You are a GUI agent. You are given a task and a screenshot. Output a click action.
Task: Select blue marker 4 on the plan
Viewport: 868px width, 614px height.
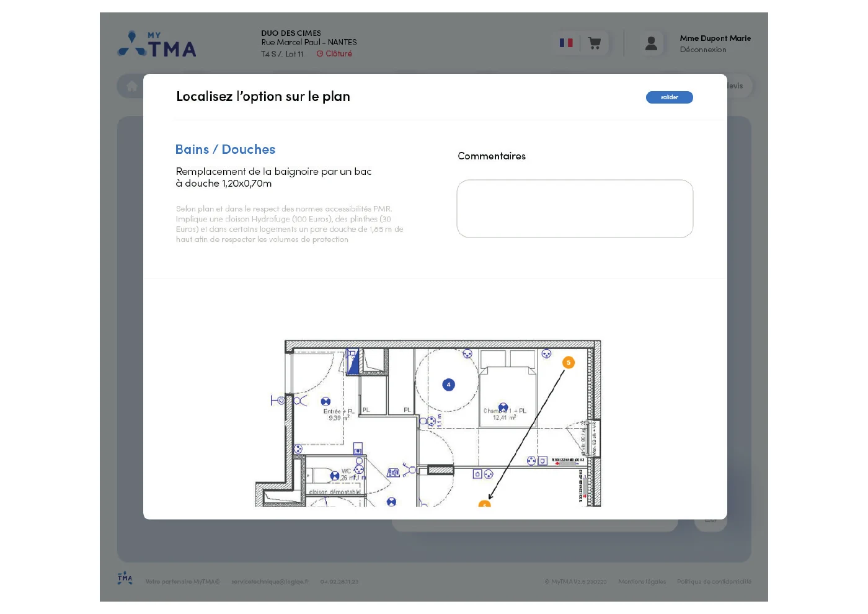(x=448, y=385)
